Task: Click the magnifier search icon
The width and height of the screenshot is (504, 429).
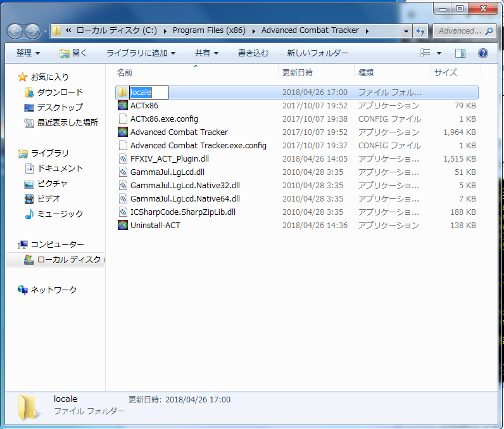Action: point(489,31)
